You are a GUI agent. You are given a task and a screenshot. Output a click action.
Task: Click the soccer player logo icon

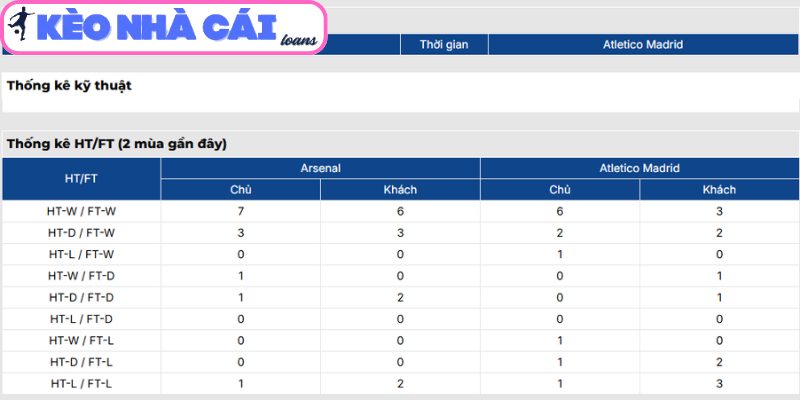coord(20,24)
